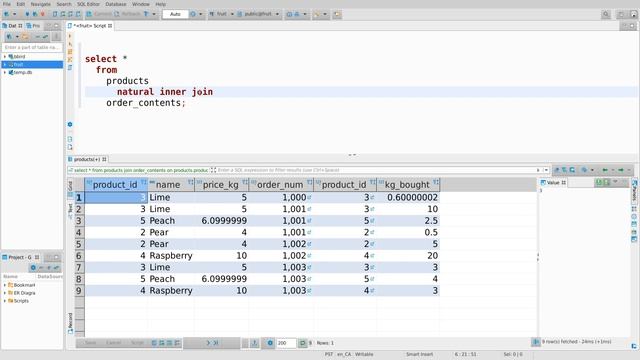
Task: Click the SQL filter expression field
Action: tap(376, 170)
